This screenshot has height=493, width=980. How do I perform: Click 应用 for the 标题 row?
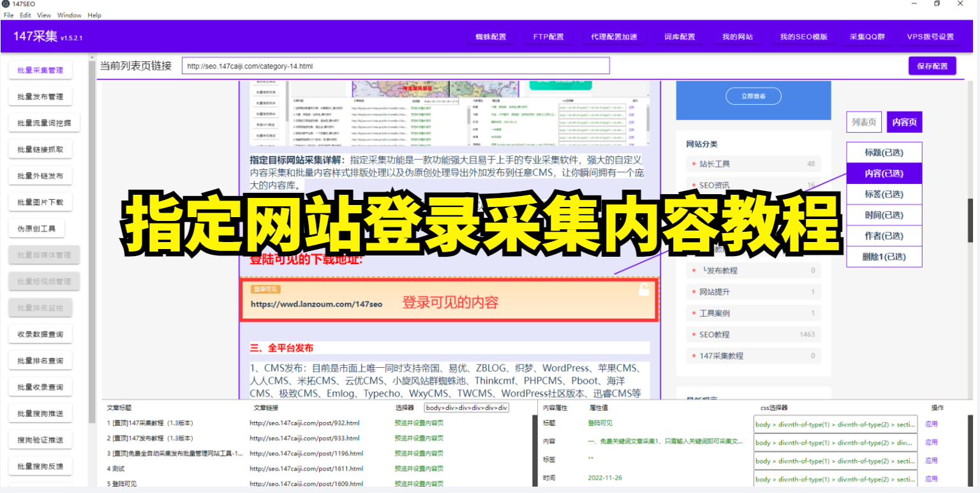coord(932,423)
